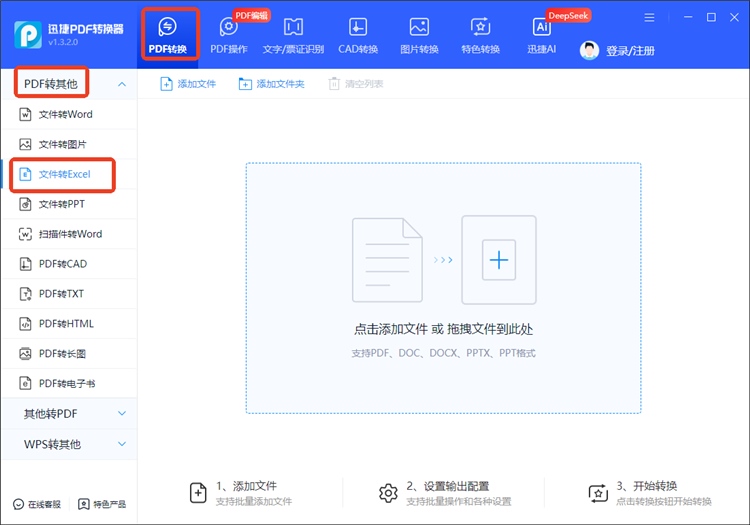This screenshot has width=750, height=525.
Task: Open the hamburger main menu
Action: pos(649,18)
